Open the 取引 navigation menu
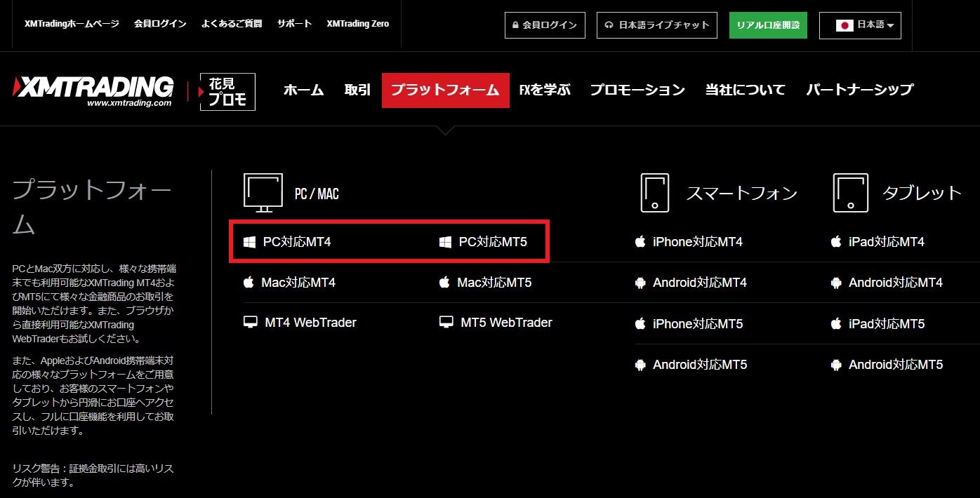This screenshot has width=980, height=498. tap(357, 90)
